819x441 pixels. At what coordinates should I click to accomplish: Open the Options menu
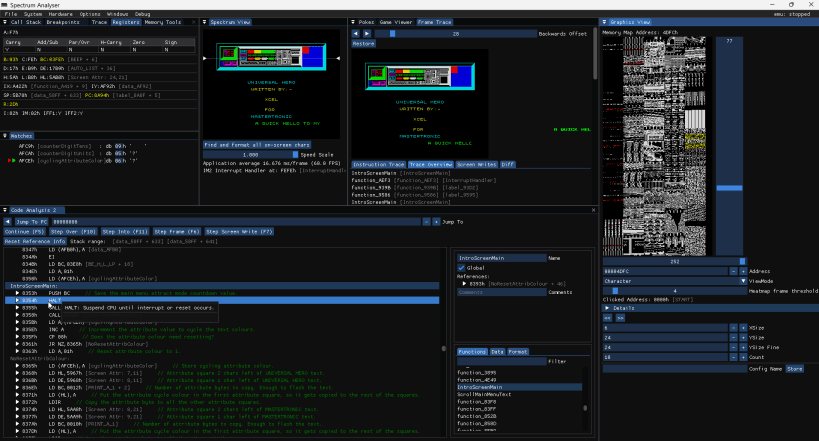tap(90, 14)
